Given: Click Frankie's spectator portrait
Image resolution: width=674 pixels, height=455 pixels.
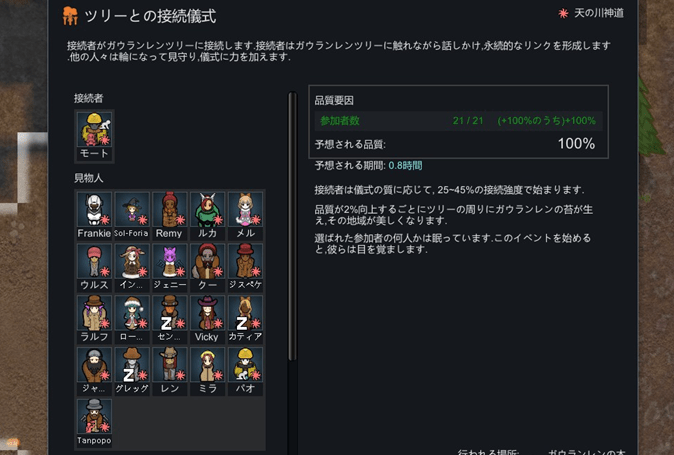Looking at the screenshot, I should tap(94, 215).
